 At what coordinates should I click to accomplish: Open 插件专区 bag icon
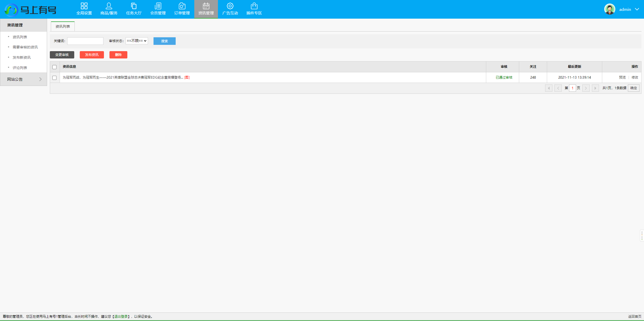pyautogui.click(x=254, y=6)
